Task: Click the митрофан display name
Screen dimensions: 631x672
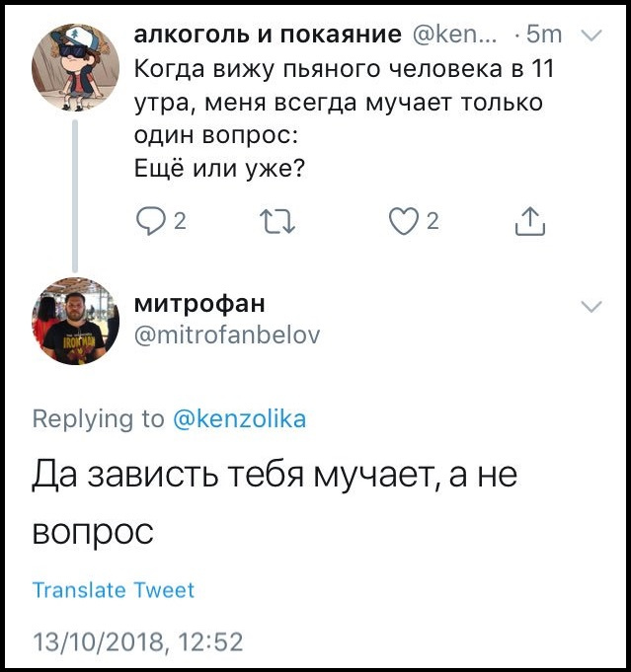Action: pos(199,303)
